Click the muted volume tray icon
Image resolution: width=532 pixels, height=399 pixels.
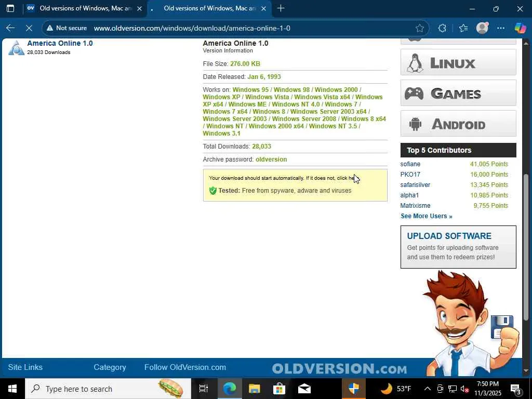[x=464, y=389]
